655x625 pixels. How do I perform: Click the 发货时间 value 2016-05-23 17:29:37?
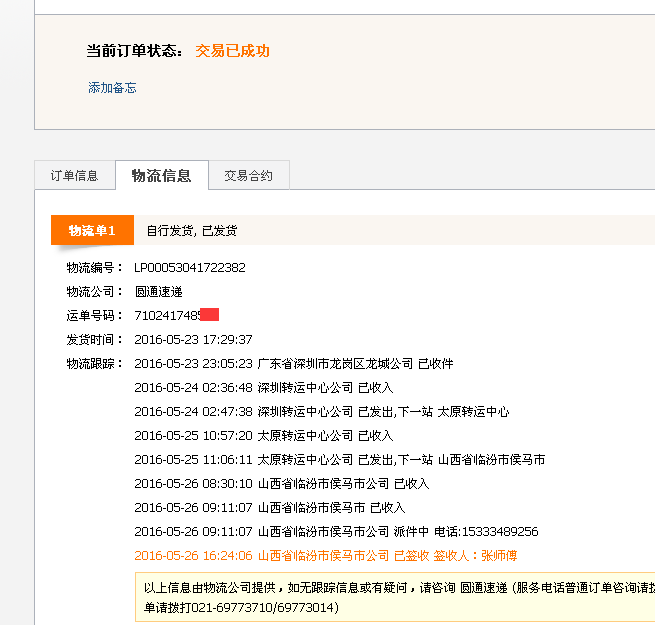pyautogui.click(x=193, y=340)
